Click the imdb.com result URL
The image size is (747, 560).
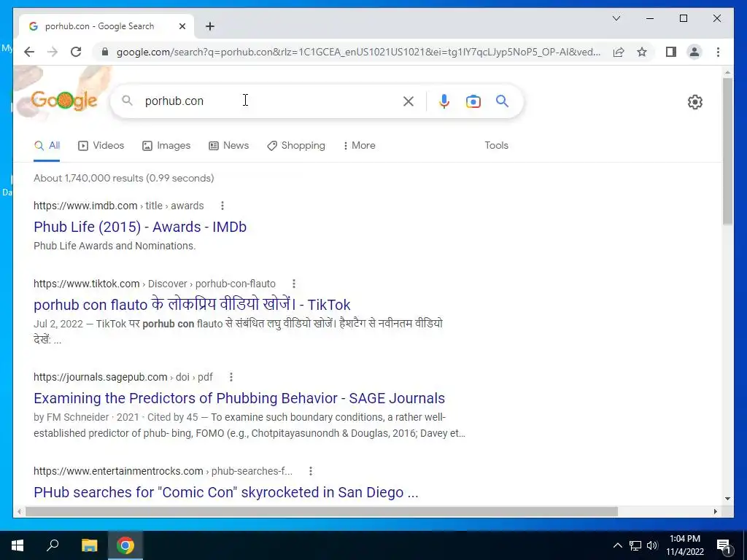tap(119, 206)
